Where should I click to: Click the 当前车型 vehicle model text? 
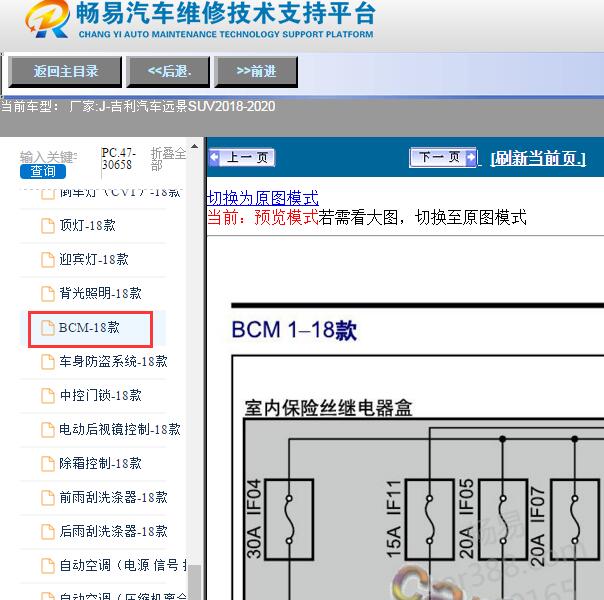tap(138, 106)
